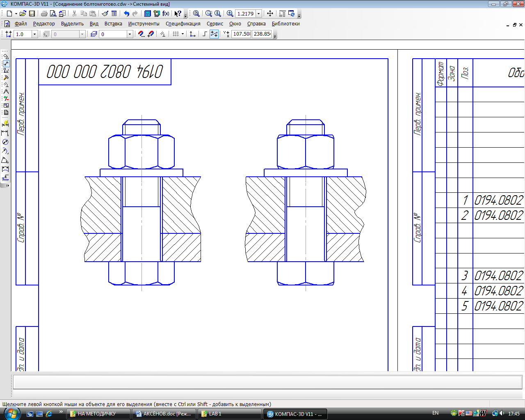
Task: Select the Dimensions panel icon in left sidebar
Action: click(x=6, y=64)
